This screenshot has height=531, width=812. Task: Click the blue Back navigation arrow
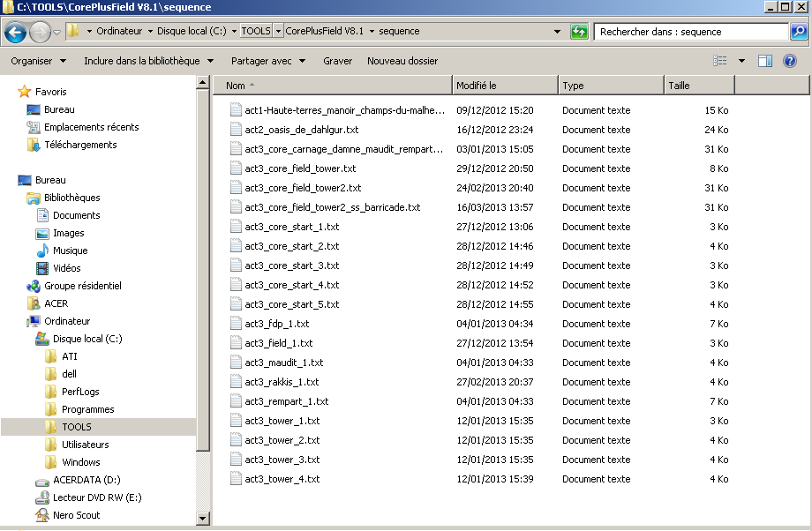click(x=16, y=32)
